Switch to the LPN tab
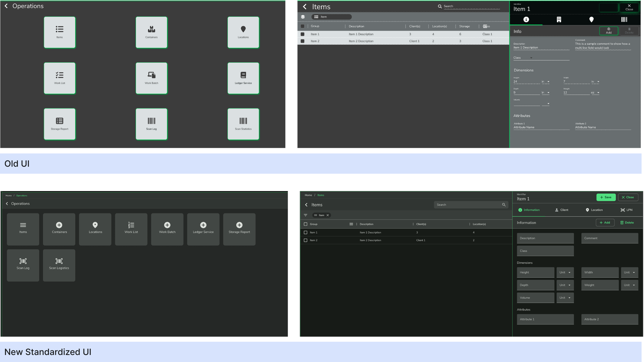The width and height of the screenshot is (644, 362). (x=626, y=210)
